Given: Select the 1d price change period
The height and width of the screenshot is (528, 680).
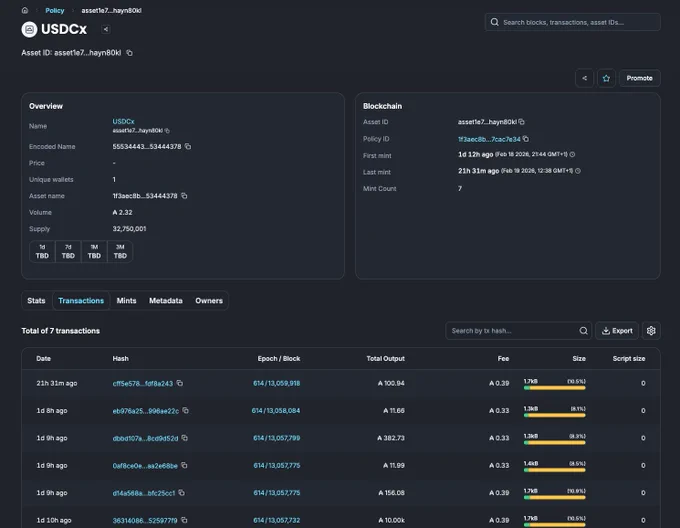Looking at the screenshot, I should [42, 251].
